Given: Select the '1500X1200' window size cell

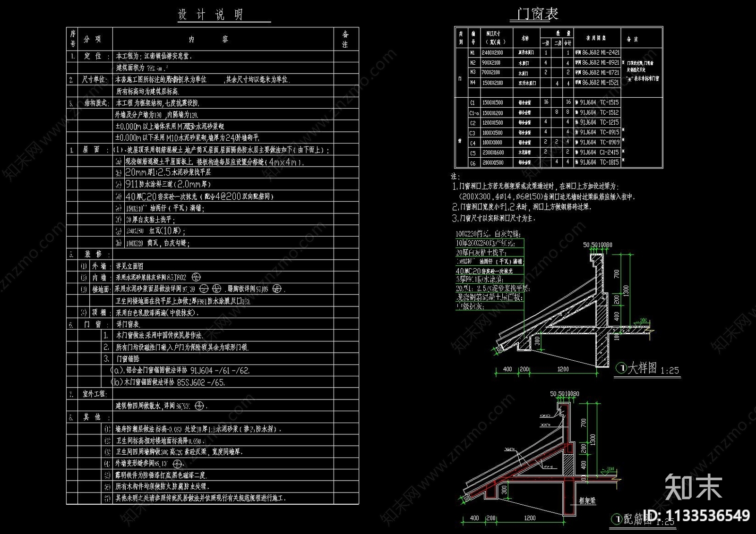Looking at the screenshot, I should pyautogui.click(x=492, y=113).
